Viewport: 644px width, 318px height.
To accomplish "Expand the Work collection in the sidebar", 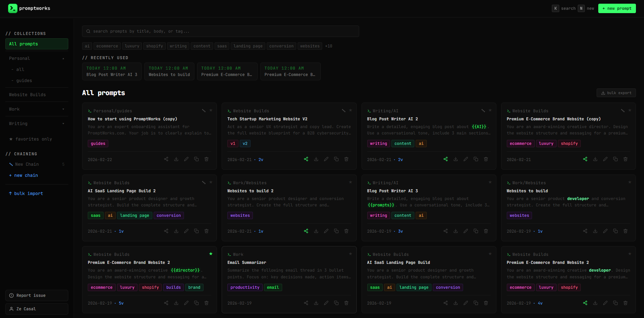I will pyautogui.click(x=63, y=109).
